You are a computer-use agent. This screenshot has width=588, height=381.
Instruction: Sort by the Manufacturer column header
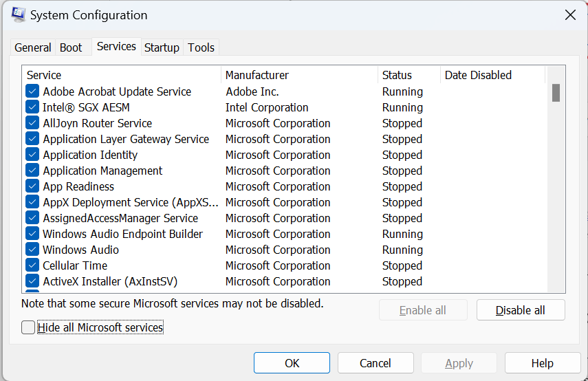[x=300, y=75]
